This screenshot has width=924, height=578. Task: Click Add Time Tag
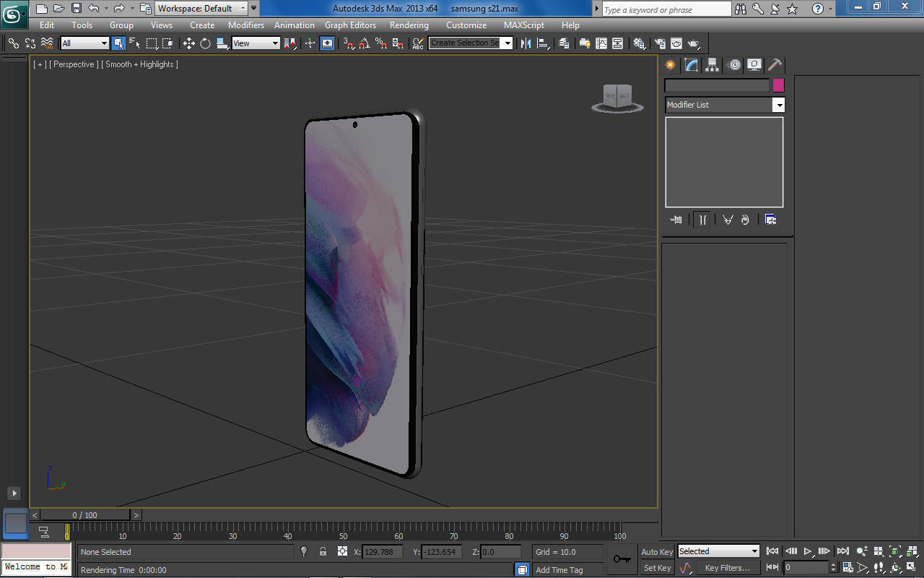tap(559, 570)
